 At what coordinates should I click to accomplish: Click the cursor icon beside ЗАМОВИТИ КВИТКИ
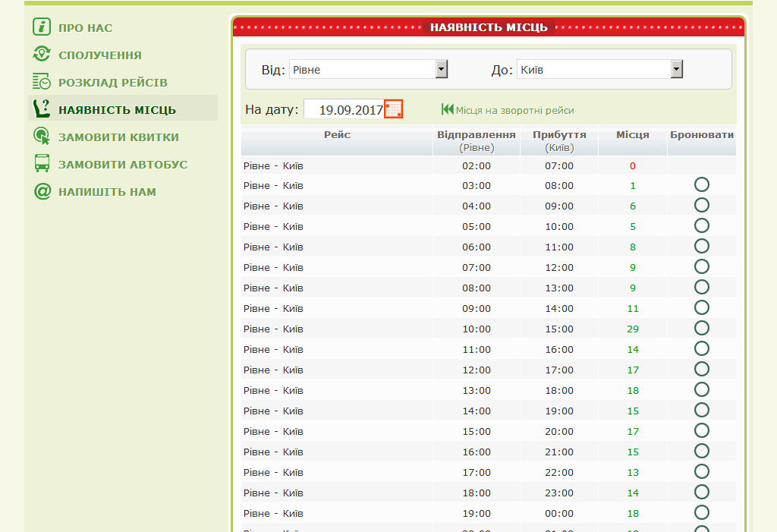coord(42,136)
